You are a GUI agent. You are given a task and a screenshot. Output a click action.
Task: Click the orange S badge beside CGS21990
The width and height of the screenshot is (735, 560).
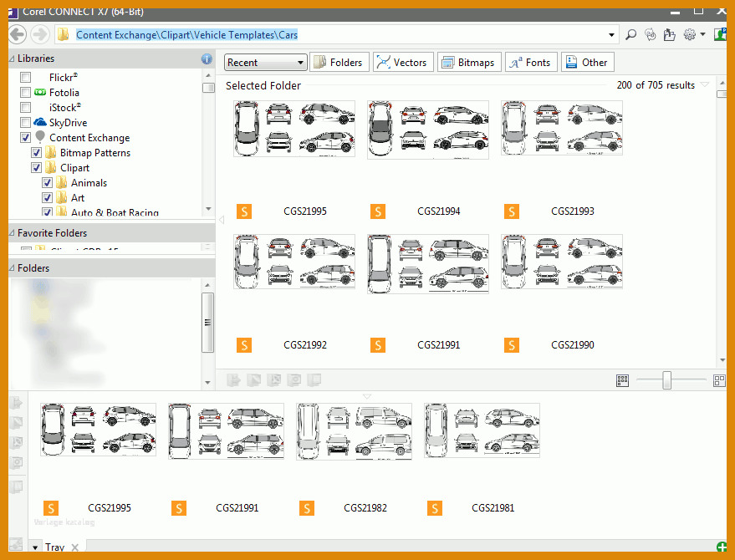click(x=512, y=345)
